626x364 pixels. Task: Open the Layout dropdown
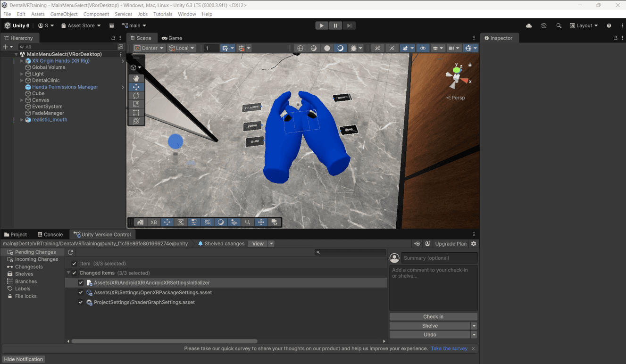coord(584,25)
